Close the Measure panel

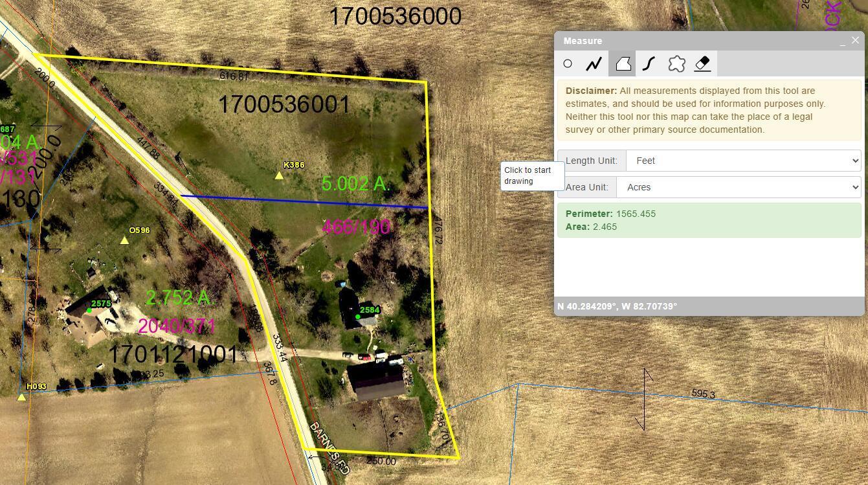tap(856, 40)
